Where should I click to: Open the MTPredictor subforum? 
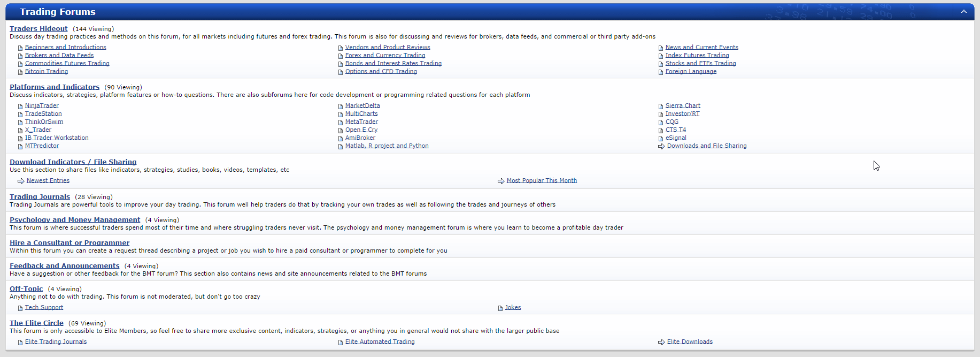coord(42,146)
